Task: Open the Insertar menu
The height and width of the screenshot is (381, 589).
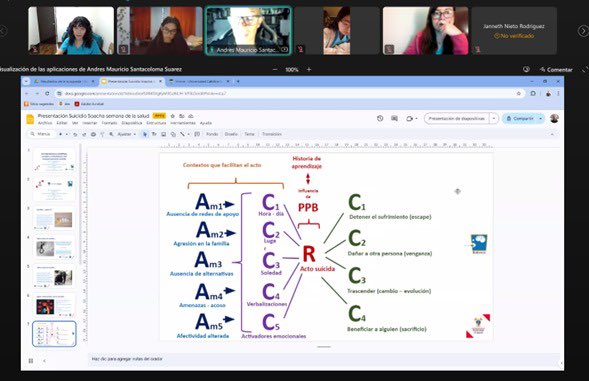Action: (x=90, y=123)
